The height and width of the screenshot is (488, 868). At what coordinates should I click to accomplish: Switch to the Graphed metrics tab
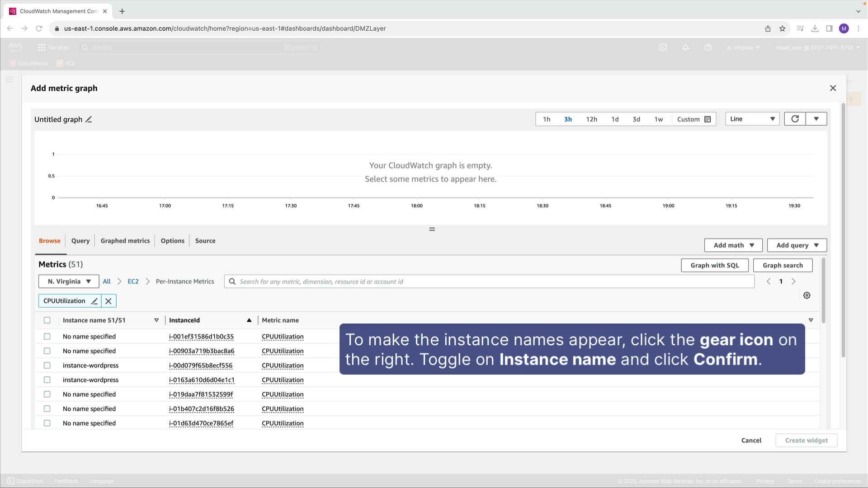pyautogui.click(x=125, y=241)
